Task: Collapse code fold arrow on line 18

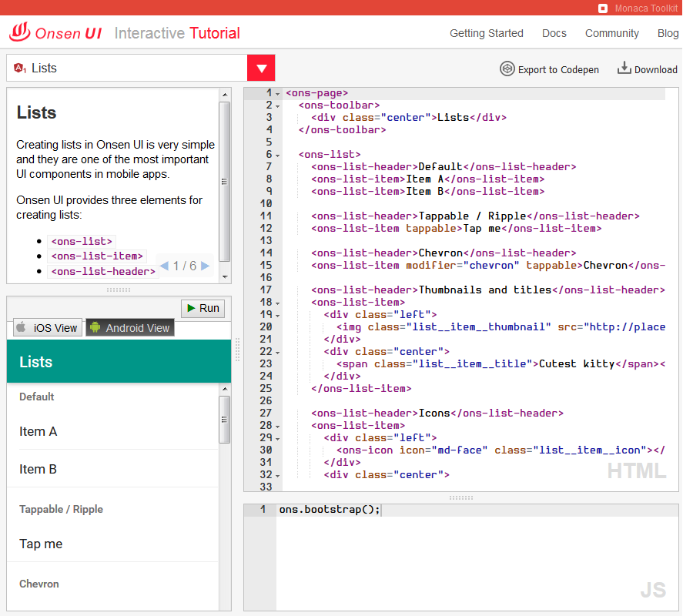Action: 278,303
